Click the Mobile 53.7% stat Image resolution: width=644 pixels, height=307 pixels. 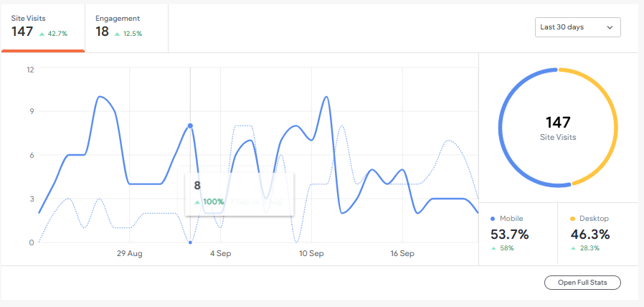pyautogui.click(x=509, y=234)
